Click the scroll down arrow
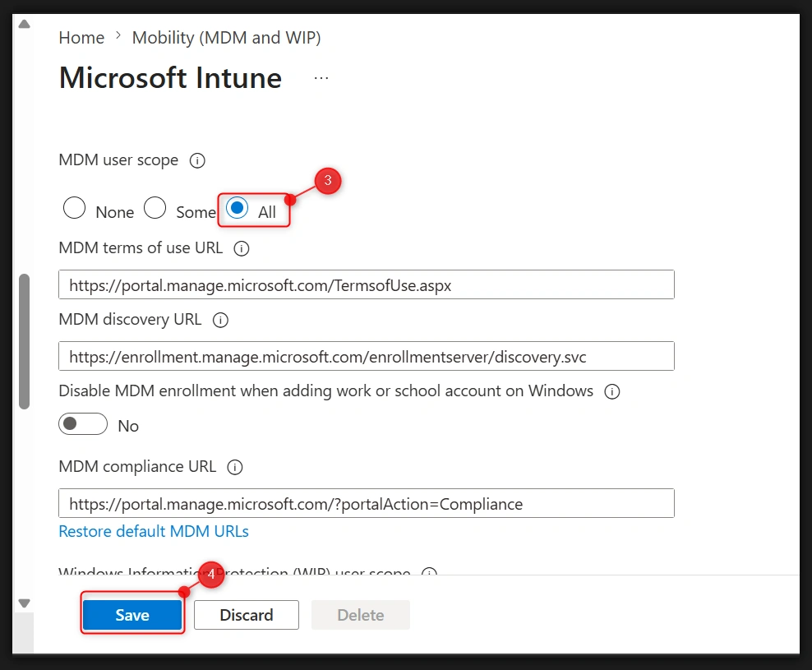 (x=25, y=603)
